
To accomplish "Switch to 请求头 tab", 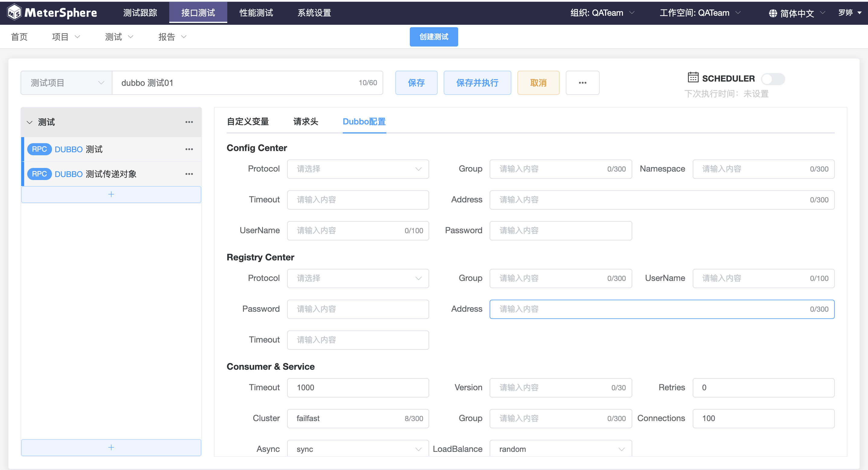I will [306, 121].
